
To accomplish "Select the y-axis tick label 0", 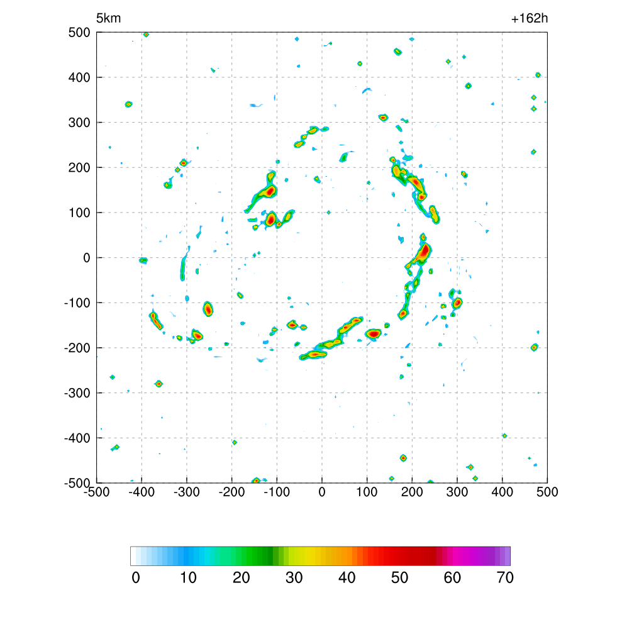I will click(x=87, y=258).
